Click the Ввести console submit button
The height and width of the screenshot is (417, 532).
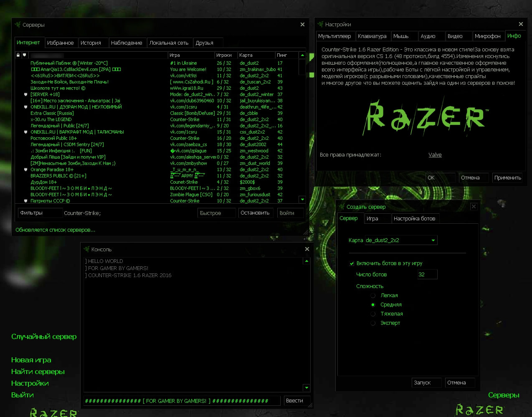[x=296, y=400]
